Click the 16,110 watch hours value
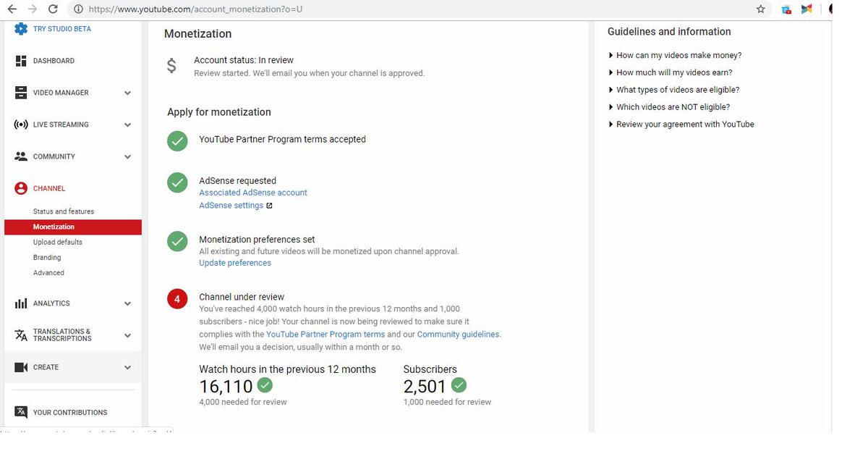Screen dimensions: 868x475 pos(226,387)
